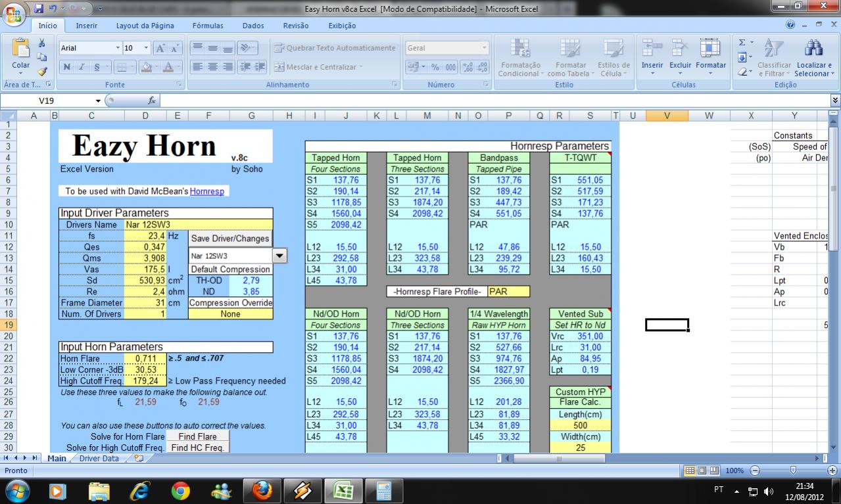Click Localizar e Selecionar label
This screenshot has height=504, width=841.
[814, 70]
